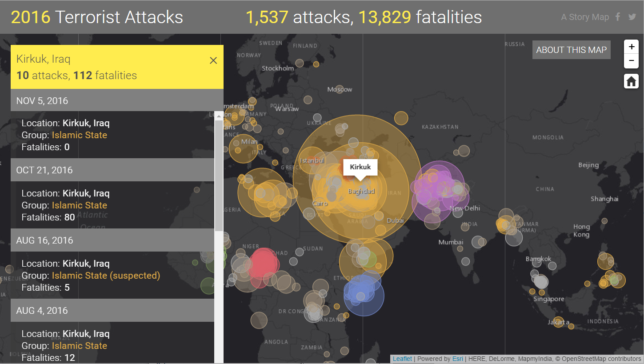
Task: Zoom out of the map
Action: (632, 61)
